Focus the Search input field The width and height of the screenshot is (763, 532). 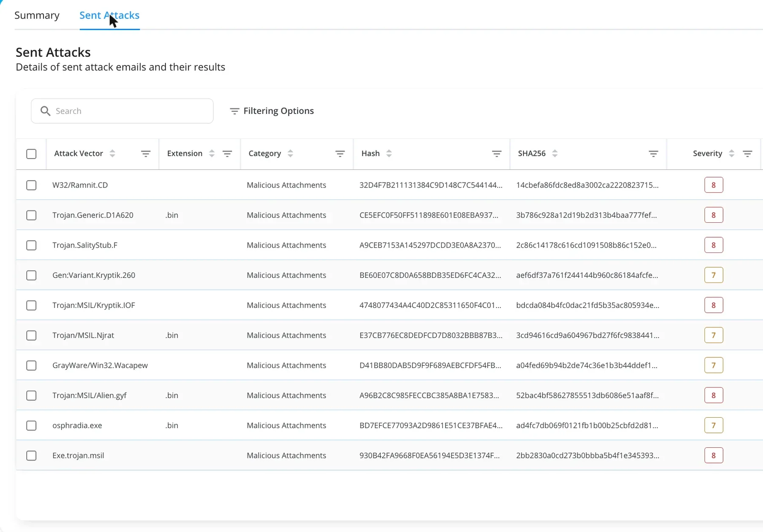[x=122, y=111]
